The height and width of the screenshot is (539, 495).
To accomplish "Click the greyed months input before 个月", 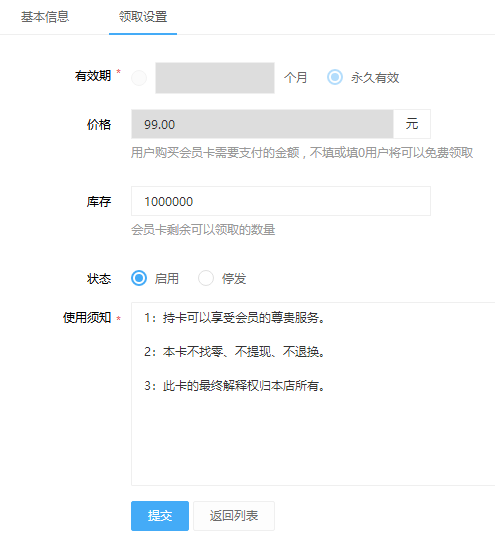I will 215,78.
